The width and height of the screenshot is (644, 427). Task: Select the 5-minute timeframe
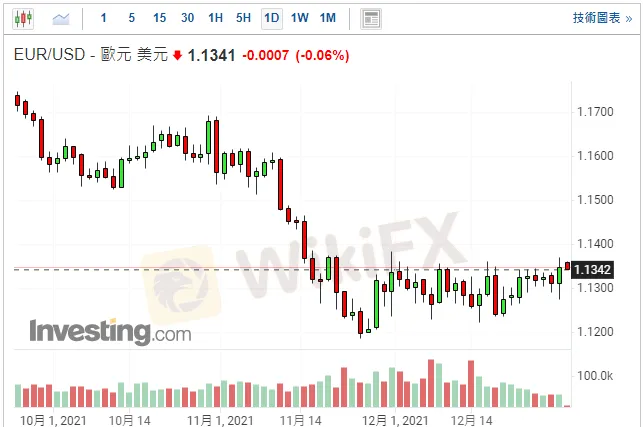point(132,18)
